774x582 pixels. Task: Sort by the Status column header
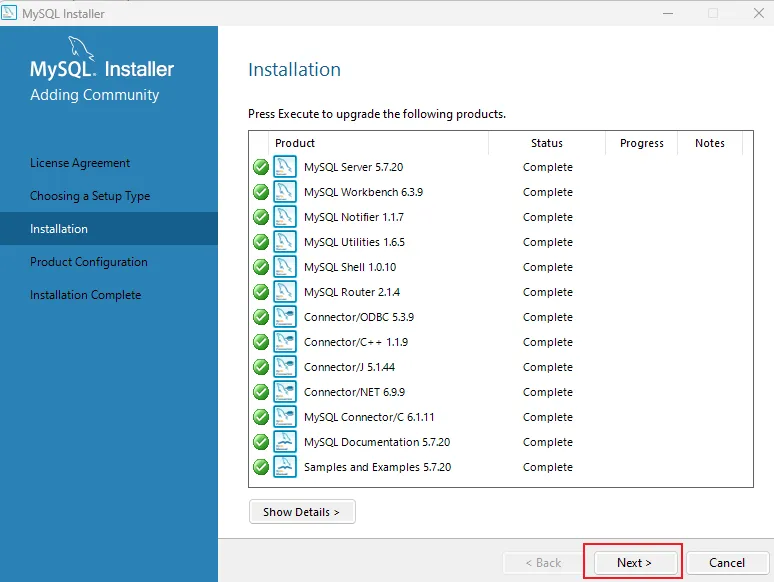(x=547, y=143)
